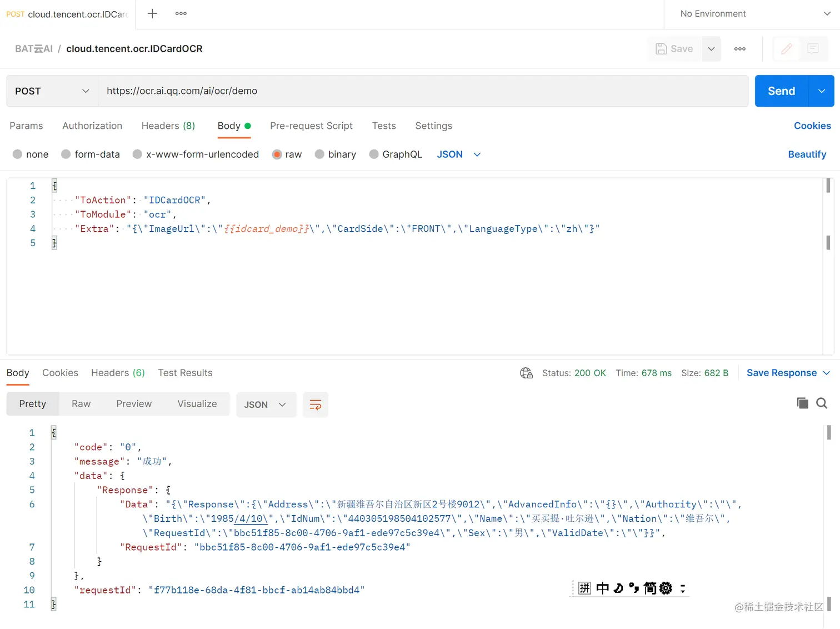Open the request Tests tab
The height and width of the screenshot is (629, 840).
click(384, 126)
